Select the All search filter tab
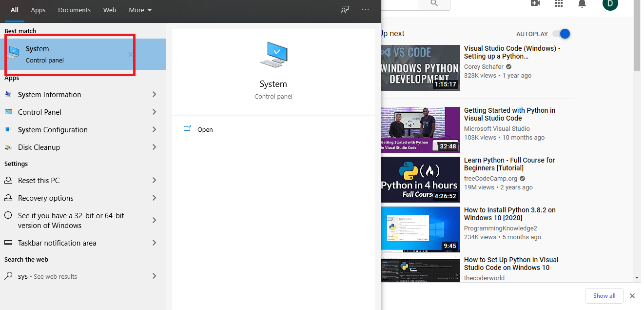 [15, 10]
